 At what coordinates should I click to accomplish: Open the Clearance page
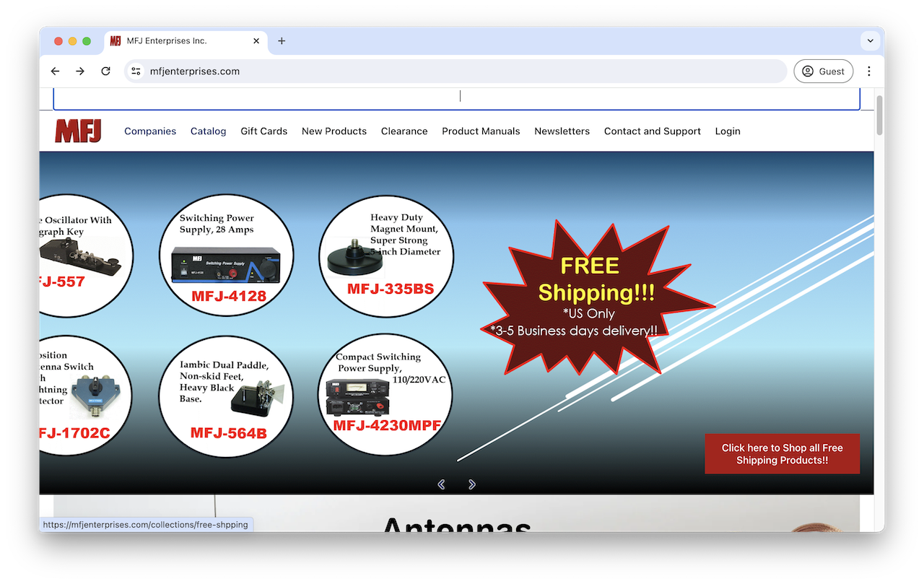coord(404,131)
